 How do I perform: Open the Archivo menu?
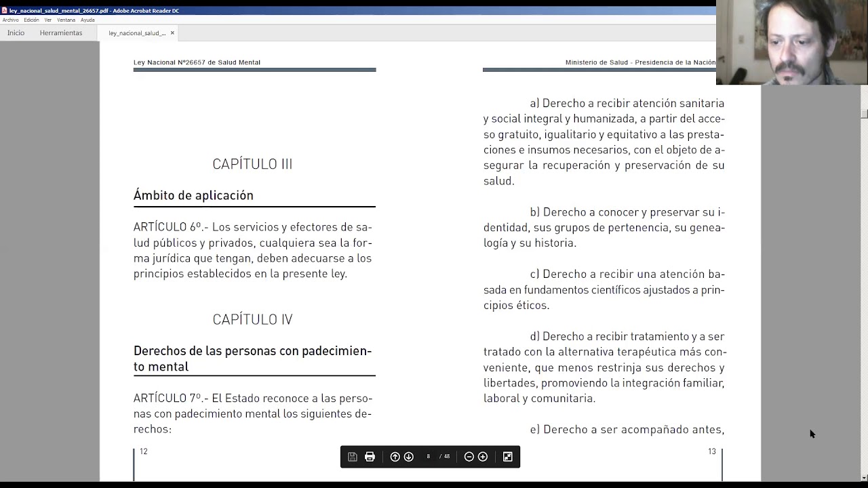11,20
